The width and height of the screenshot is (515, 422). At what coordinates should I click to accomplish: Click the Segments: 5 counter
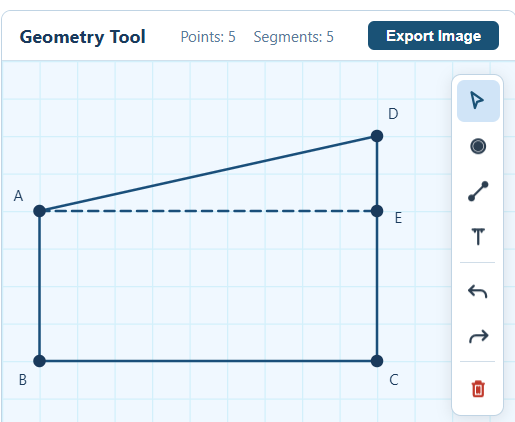(x=293, y=37)
